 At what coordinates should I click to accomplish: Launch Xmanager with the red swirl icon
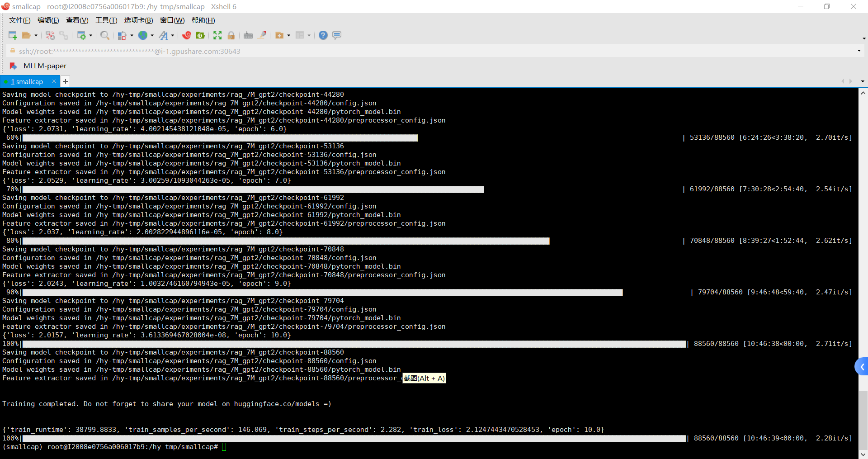pos(187,35)
